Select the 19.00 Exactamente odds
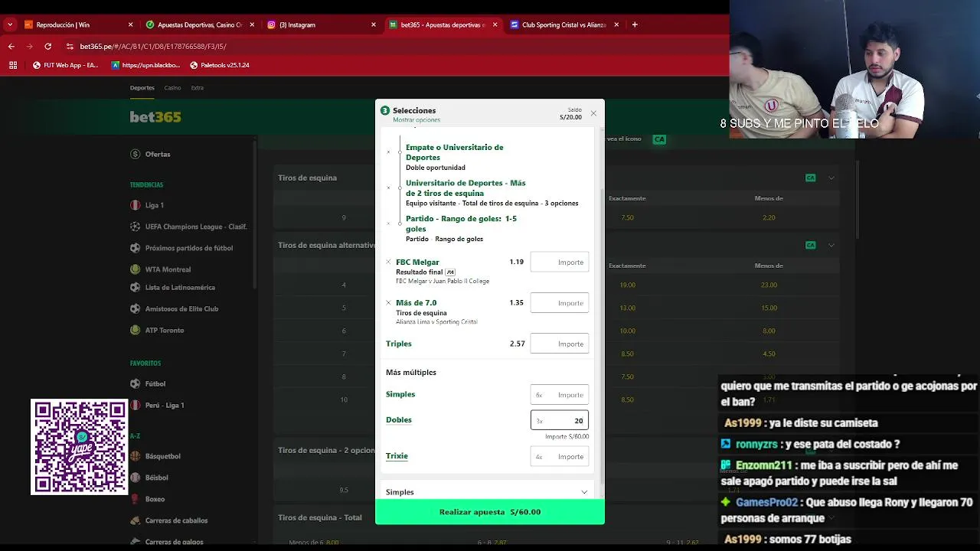The image size is (980, 551). pos(627,285)
